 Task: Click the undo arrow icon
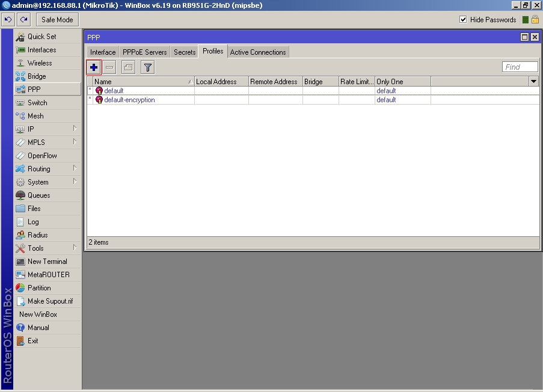[8, 20]
